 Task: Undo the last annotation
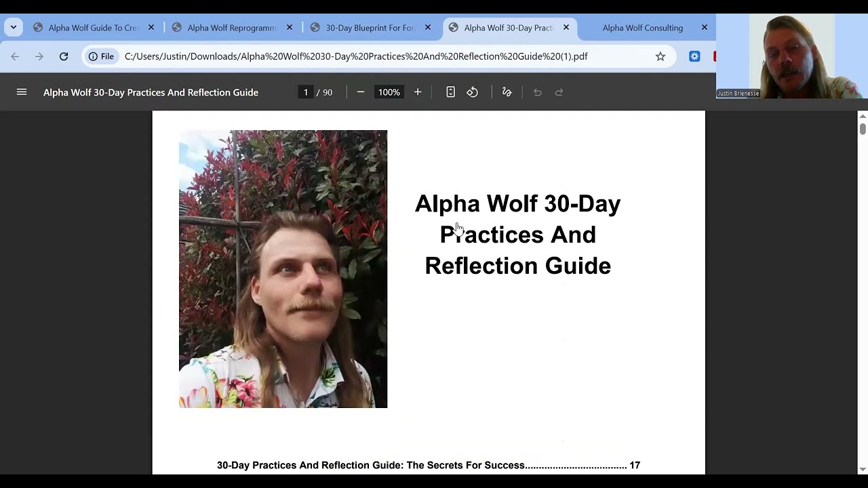538,92
